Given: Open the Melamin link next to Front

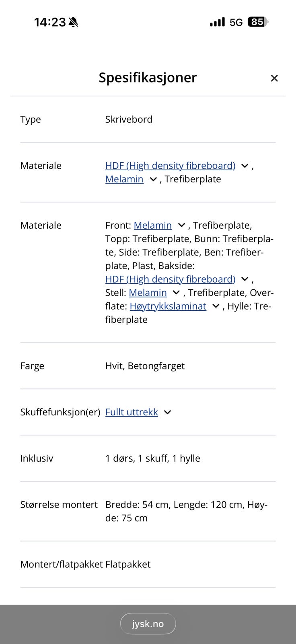Looking at the screenshot, I should tap(153, 225).
